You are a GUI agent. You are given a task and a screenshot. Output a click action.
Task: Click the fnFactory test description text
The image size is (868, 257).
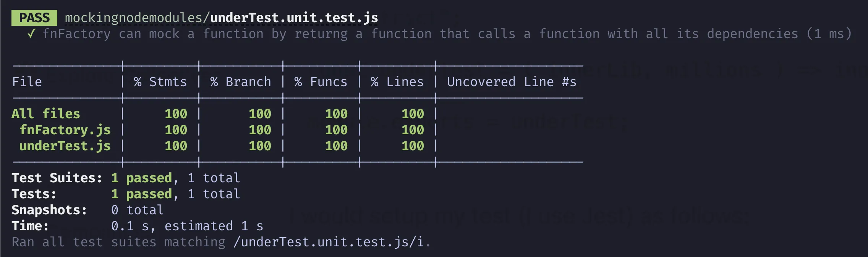pos(420,34)
